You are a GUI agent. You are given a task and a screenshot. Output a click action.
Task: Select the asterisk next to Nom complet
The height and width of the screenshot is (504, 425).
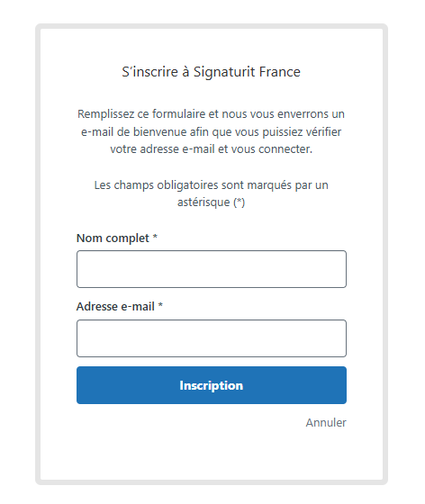point(155,237)
